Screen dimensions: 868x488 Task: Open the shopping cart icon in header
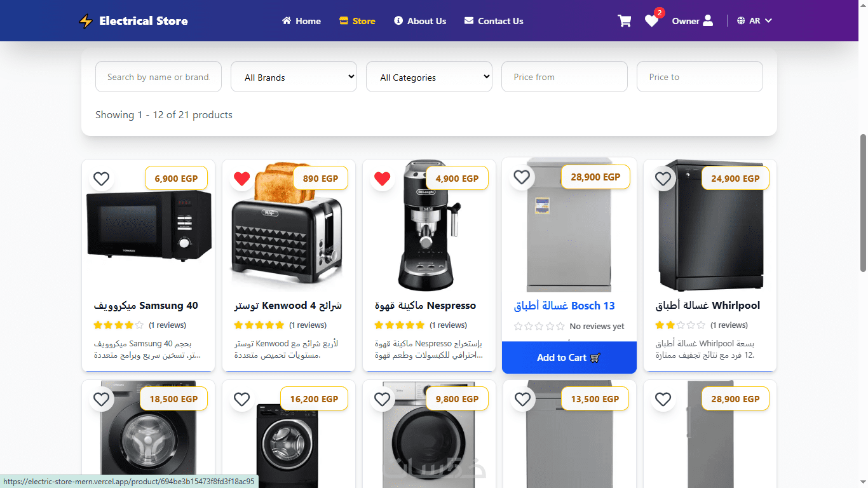click(x=625, y=21)
